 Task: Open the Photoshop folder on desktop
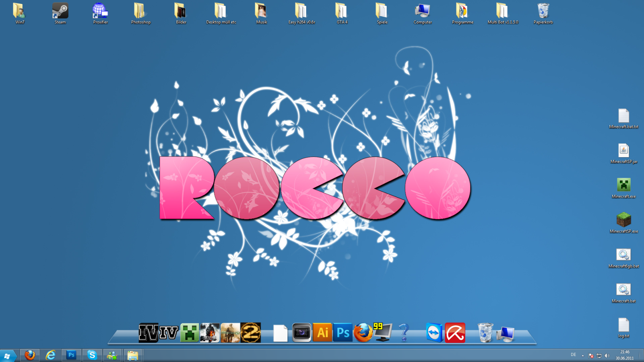140,11
